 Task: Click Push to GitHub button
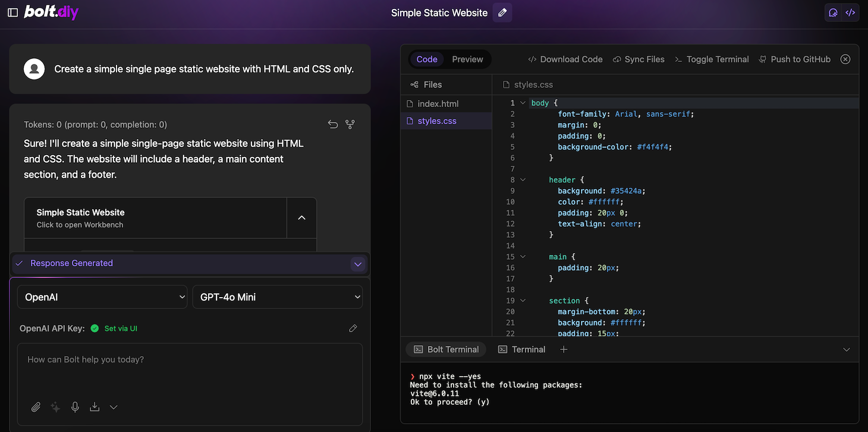(794, 59)
